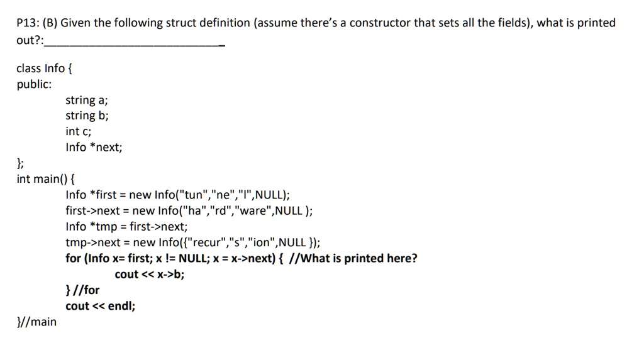The height and width of the screenshot is (338, 644).
Task: Click the line creating Info with "recur"
Action: point(192,243)
